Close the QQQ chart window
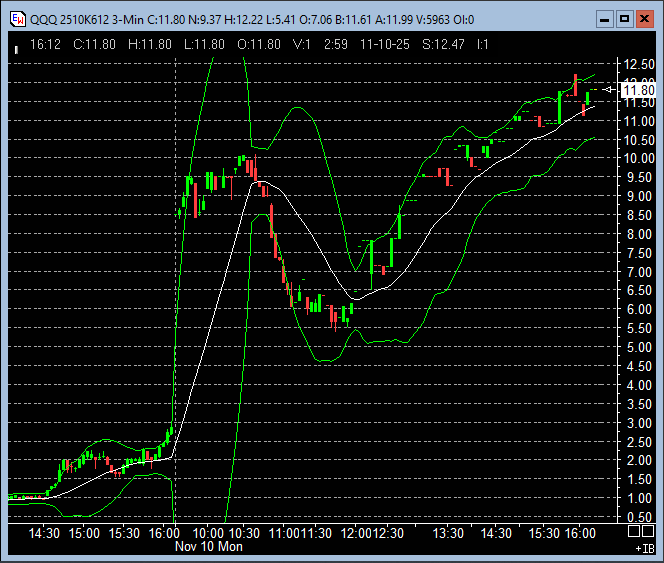The image size is (664, 563). [644, 17]
